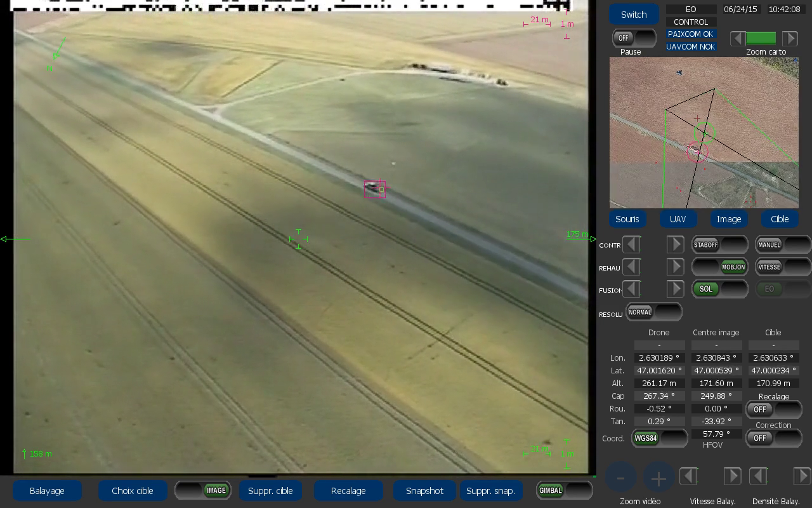Screen dimensions: 812x508
Task: Select Centre image longitude 2.630843
Action: click(x=716, y=358)
